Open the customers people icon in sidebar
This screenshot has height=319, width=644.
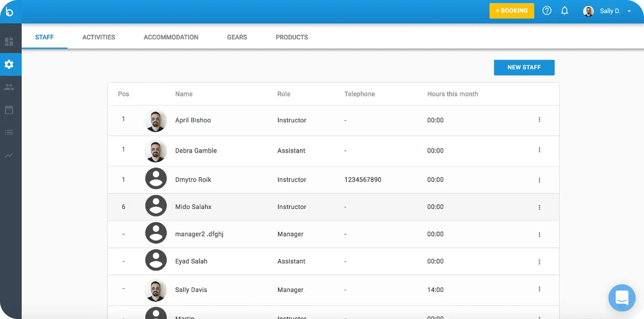pyautogui.click(x=9, y=87)
